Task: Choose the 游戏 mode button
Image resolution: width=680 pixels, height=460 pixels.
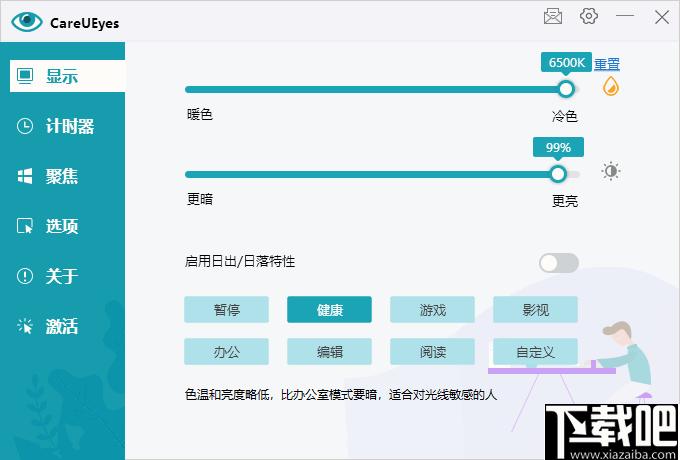Action: point(432,310)
